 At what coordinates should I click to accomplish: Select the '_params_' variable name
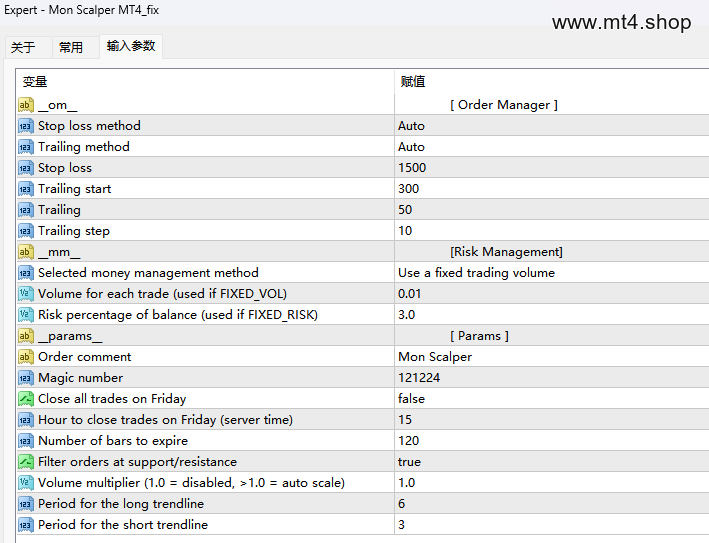tap(70, 336)
